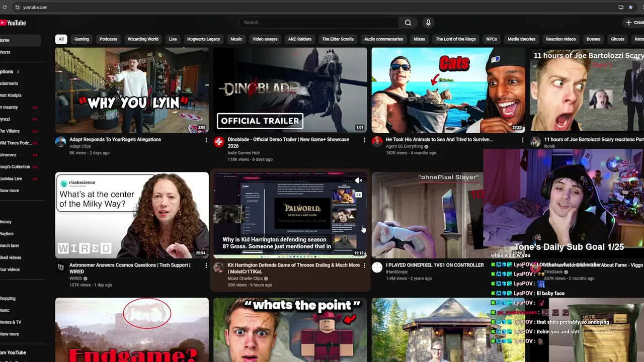644x362 pixels.
Task: Expand Subscriptions with the chevron arrow
Action: (x=18, y=72)
